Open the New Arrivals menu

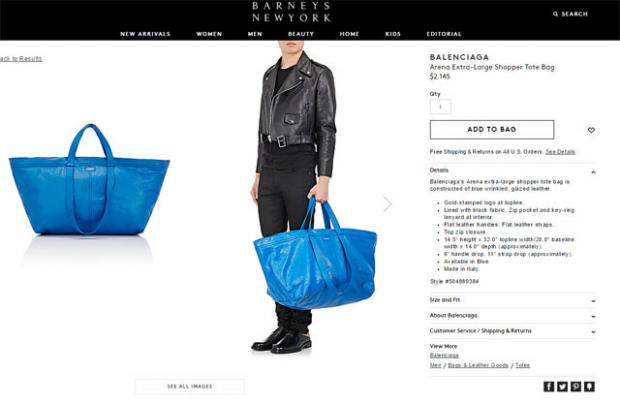click(145, 34)
